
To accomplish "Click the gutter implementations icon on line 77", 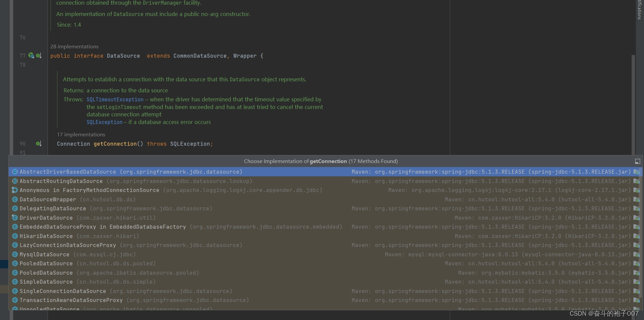I will pyautogui.click(x=31, y=56).
